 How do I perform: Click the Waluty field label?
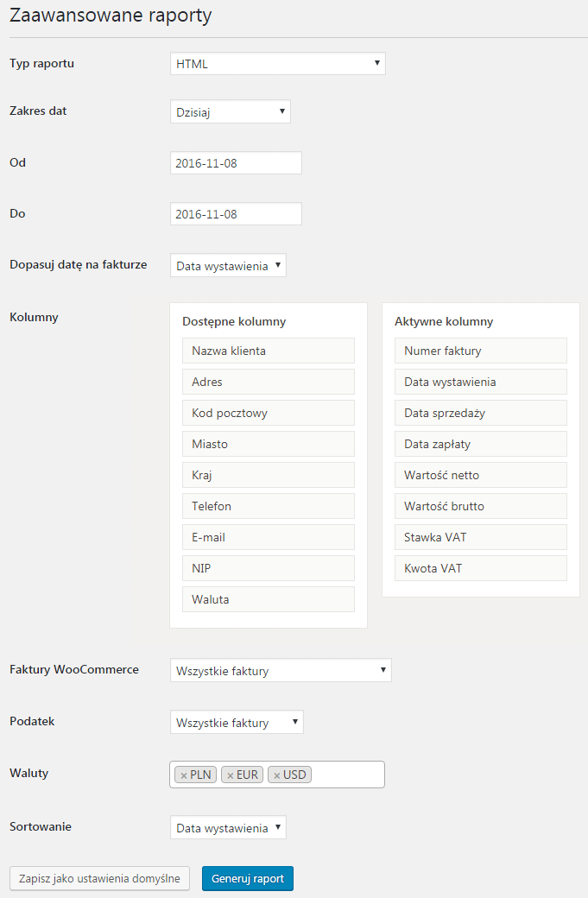29,773
